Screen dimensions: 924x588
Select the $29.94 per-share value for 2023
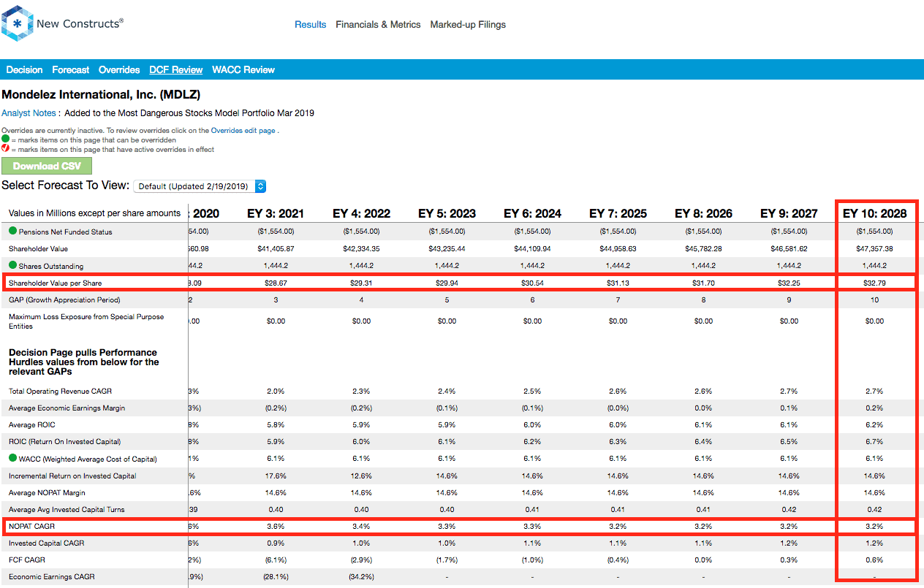tap(447, 283)
